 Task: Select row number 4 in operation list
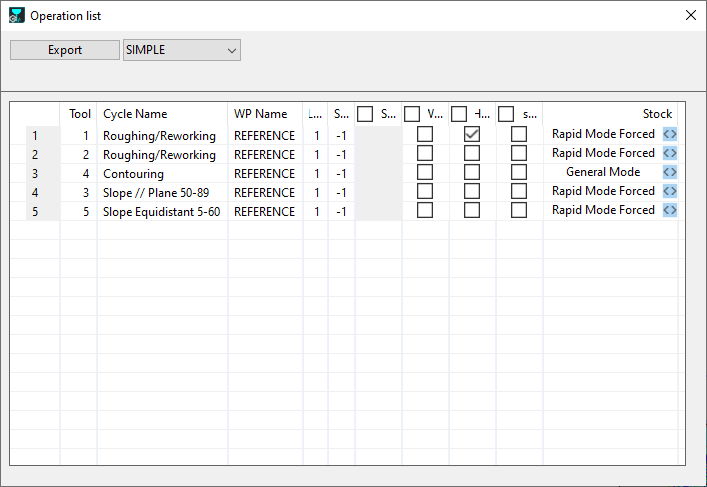pos(35,192)
